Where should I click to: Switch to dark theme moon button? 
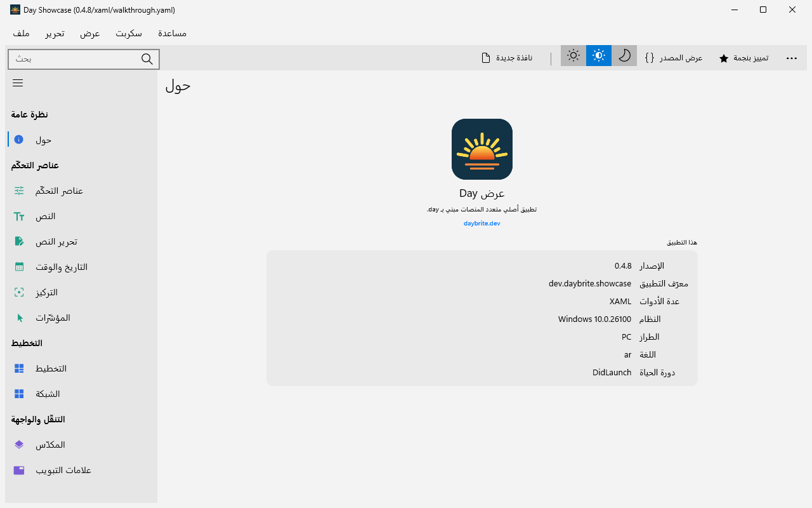click(x=624, y=56)
